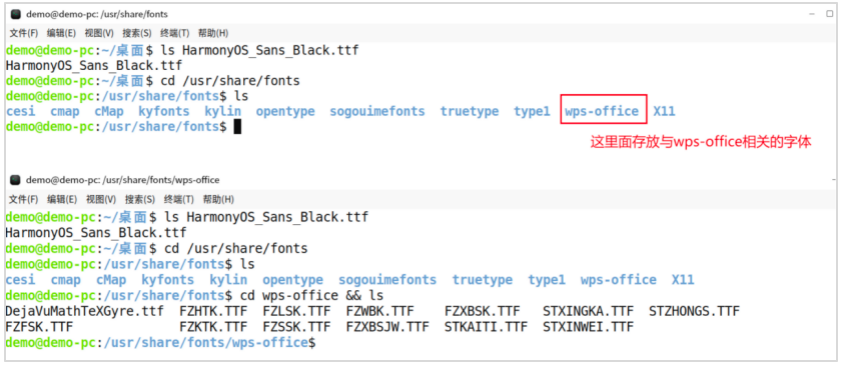Click the terminal icon in the top window's title bar
Image resolution: width=844 pixels, height=366 pixels.
click(x=16, y=15)
